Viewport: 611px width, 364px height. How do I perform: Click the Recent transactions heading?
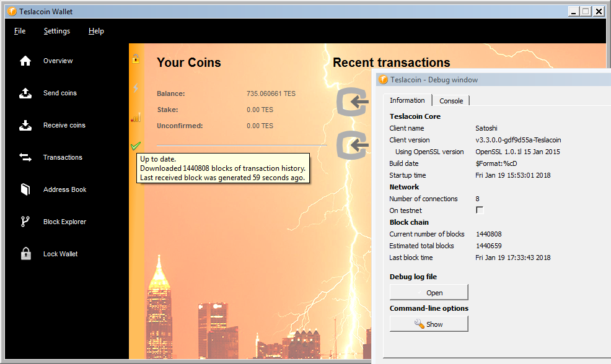(x=391, y=63)
